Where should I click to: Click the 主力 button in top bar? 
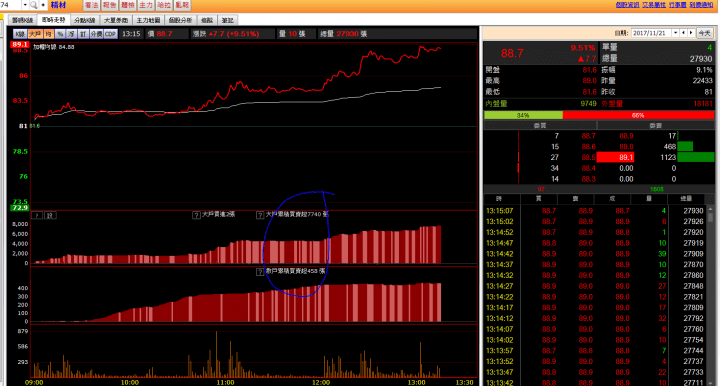click(x=146, y=5)
